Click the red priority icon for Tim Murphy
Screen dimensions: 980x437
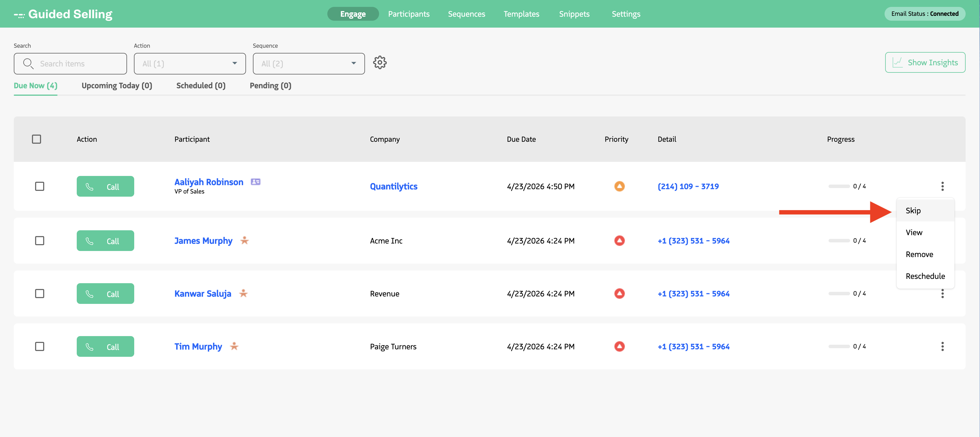tap(619, 346)
